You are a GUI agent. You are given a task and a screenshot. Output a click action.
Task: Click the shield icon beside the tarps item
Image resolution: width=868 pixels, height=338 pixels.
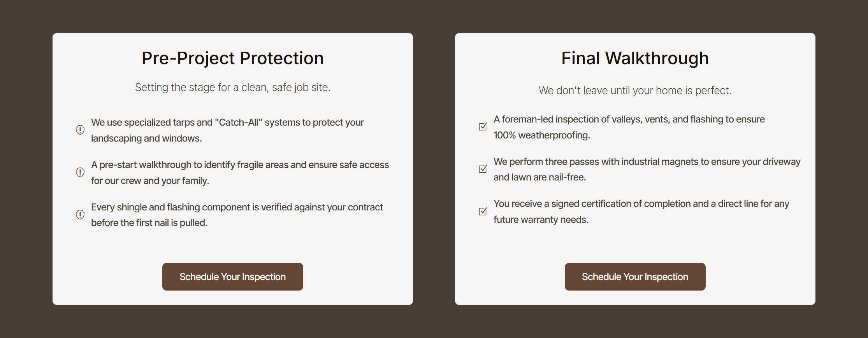(x=80, y=130)
